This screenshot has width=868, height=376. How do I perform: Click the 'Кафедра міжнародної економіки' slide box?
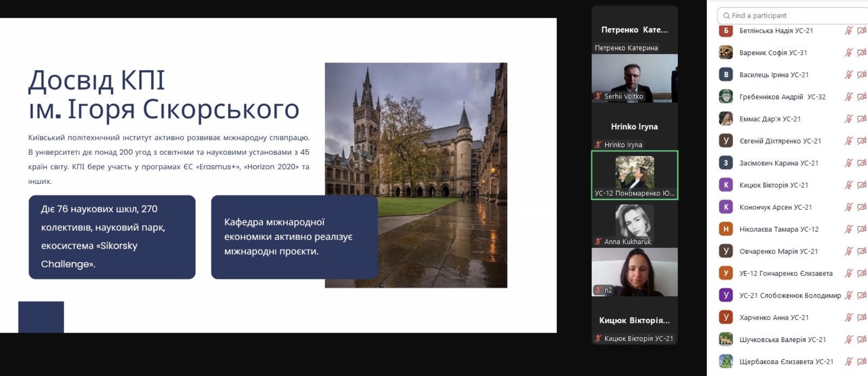click(294, 237)
